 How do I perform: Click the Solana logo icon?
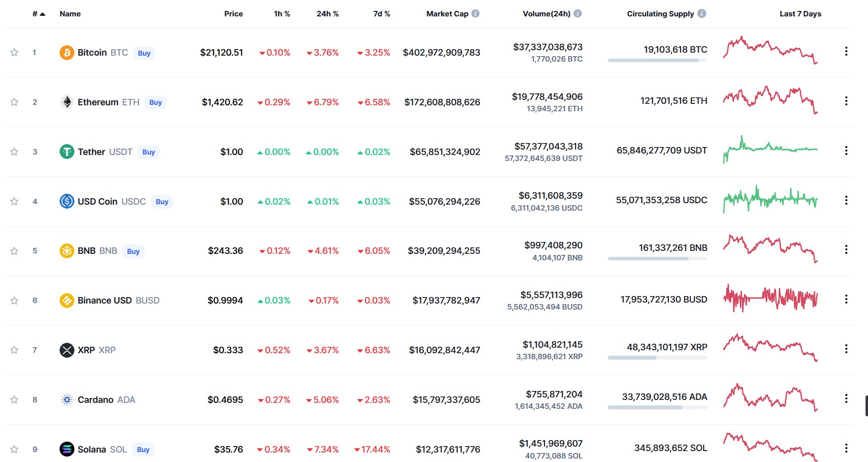click(x=67, y=449)
